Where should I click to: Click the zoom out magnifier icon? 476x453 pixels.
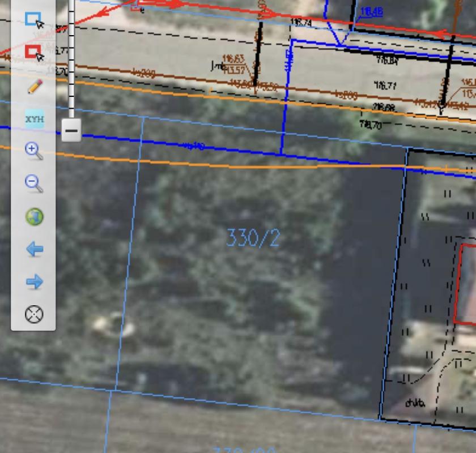34,183
